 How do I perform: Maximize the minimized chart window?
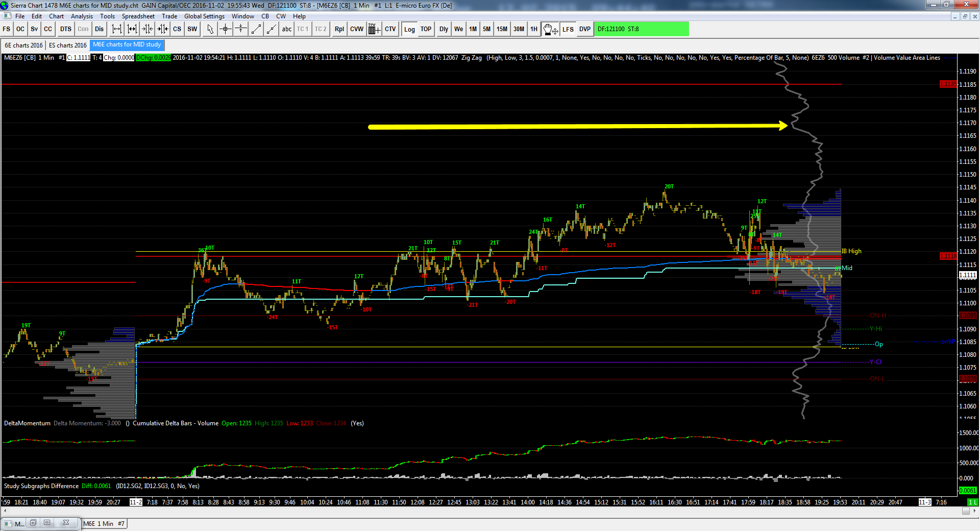(47, 523)
